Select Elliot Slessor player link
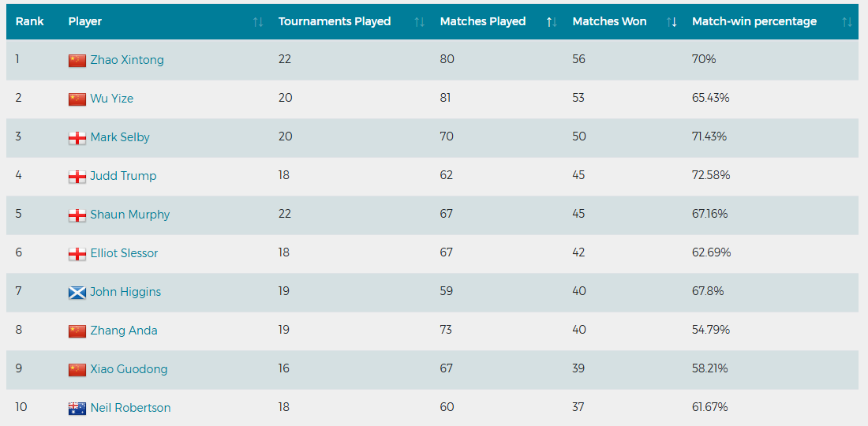 (x=124, y=253)
